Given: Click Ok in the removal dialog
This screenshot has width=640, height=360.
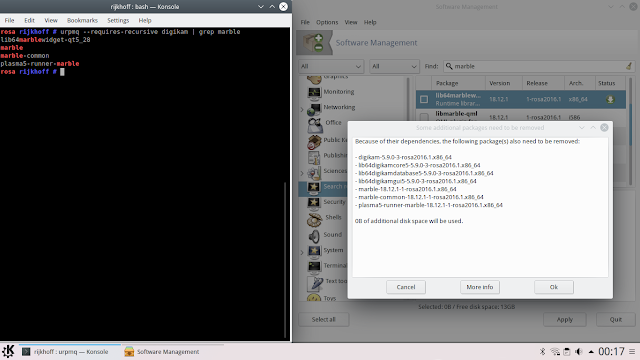Looking at the screenshot, I should [553, 287].
